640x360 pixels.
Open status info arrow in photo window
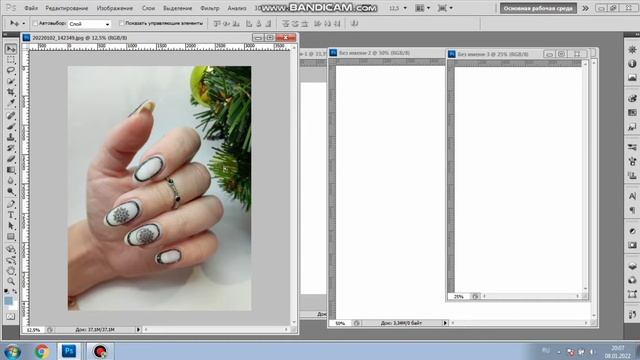138,329
